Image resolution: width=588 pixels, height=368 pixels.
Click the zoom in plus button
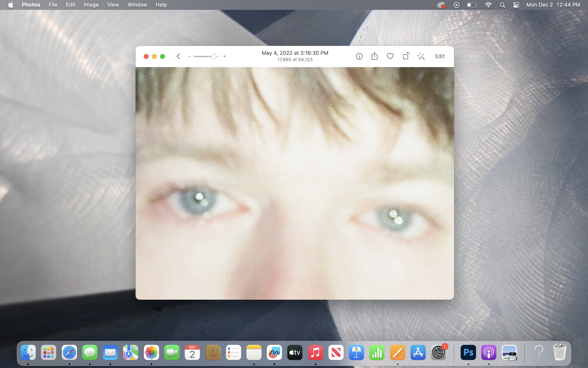click(224, 57)
